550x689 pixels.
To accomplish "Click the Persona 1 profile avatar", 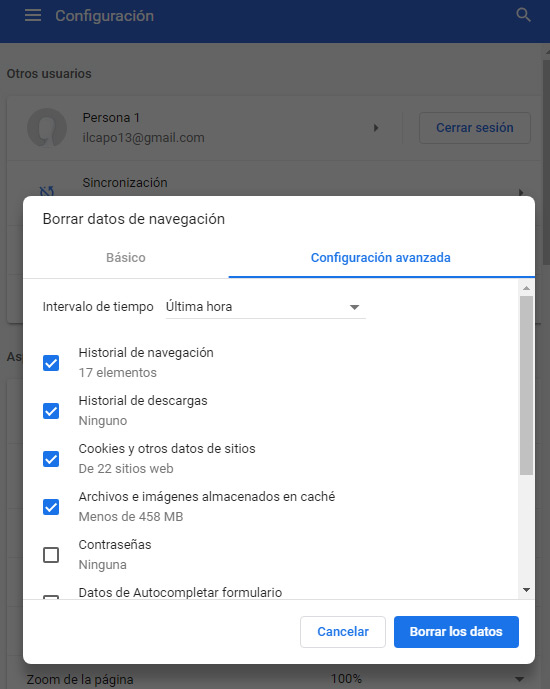I will (47, 128).
